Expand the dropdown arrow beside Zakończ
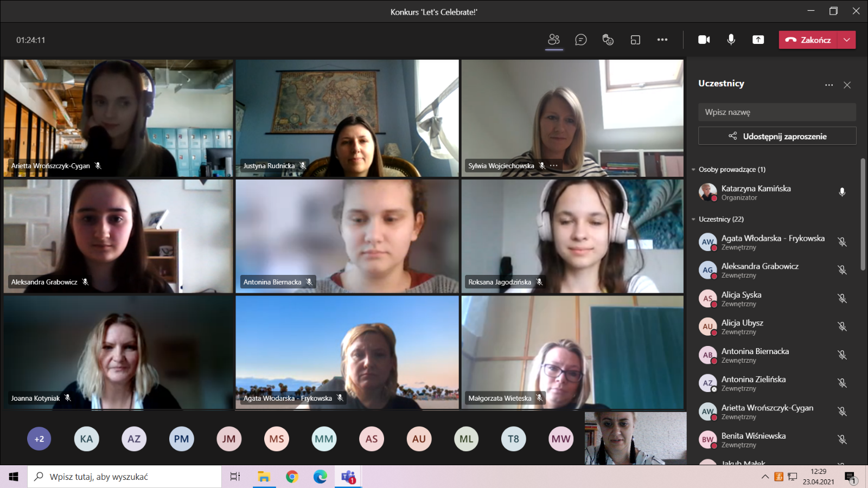This screenshot has width=868, height=488. 847,40
